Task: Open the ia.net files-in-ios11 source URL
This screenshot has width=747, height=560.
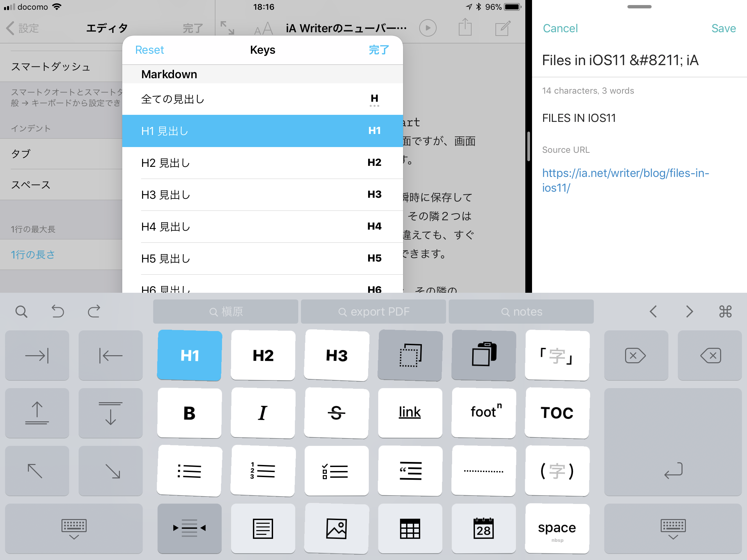Action: pyautogui.click(x=625, y=180)
